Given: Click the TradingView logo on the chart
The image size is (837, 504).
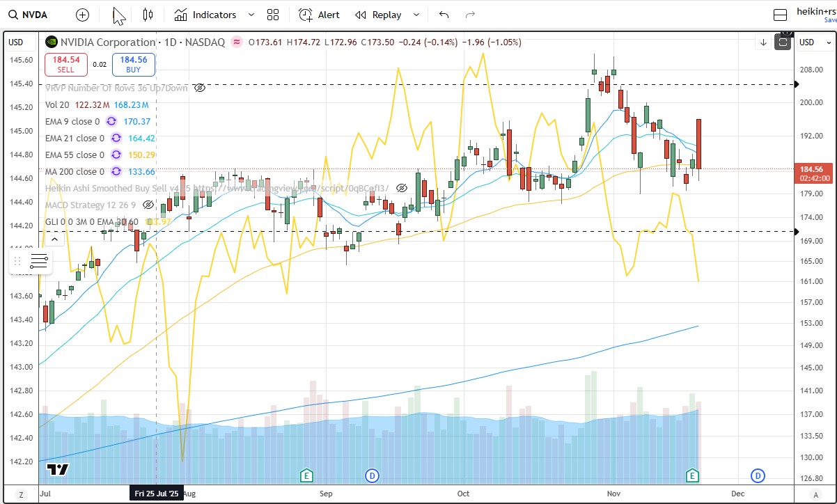Looking at the screenshot, I should [x=58, y=469].
